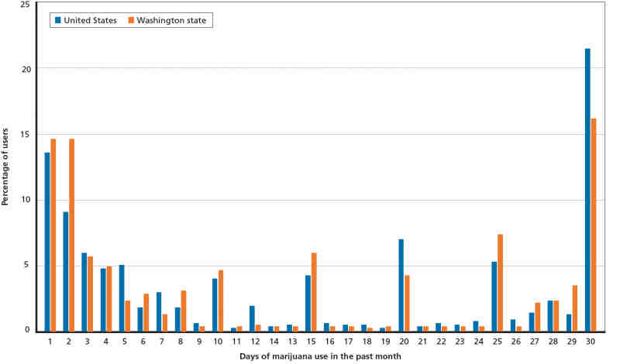620x364 pixels.
Task: Click the orange Washington state legend swatch
Action: [x=130, y=20]
